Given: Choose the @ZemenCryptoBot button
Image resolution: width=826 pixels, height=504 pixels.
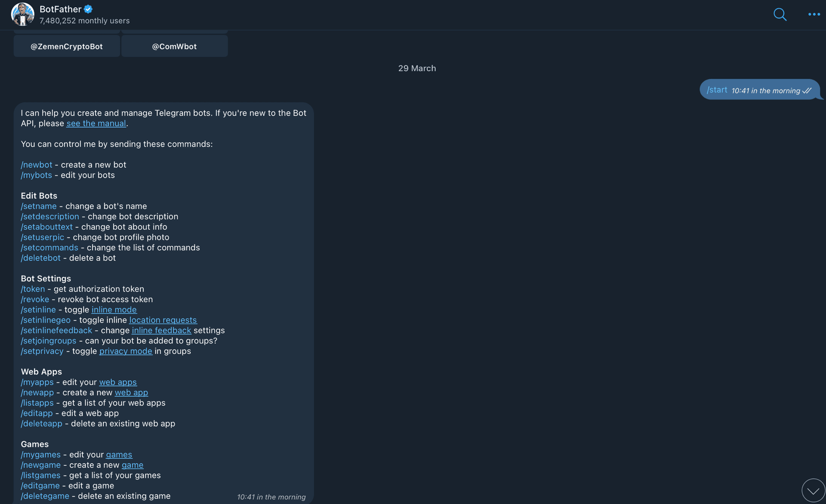Looking at the screenshot, I should click(x=67, y=46).
